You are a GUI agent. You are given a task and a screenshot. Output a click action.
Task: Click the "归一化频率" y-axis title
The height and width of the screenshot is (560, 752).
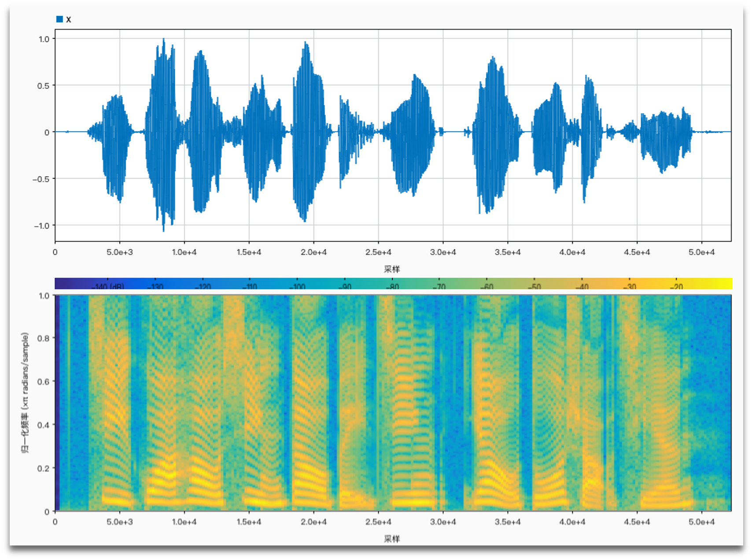tap(25, 393)
